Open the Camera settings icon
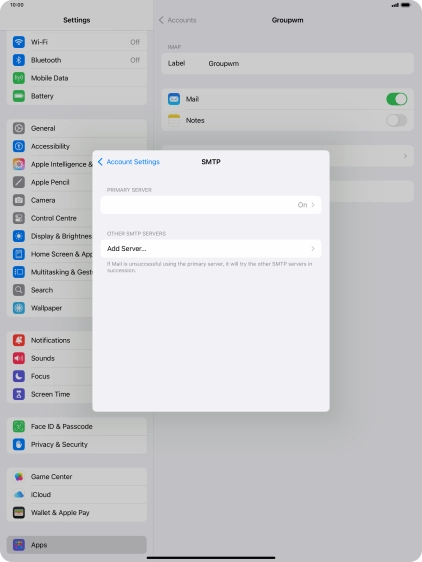 tap(19, 200)
